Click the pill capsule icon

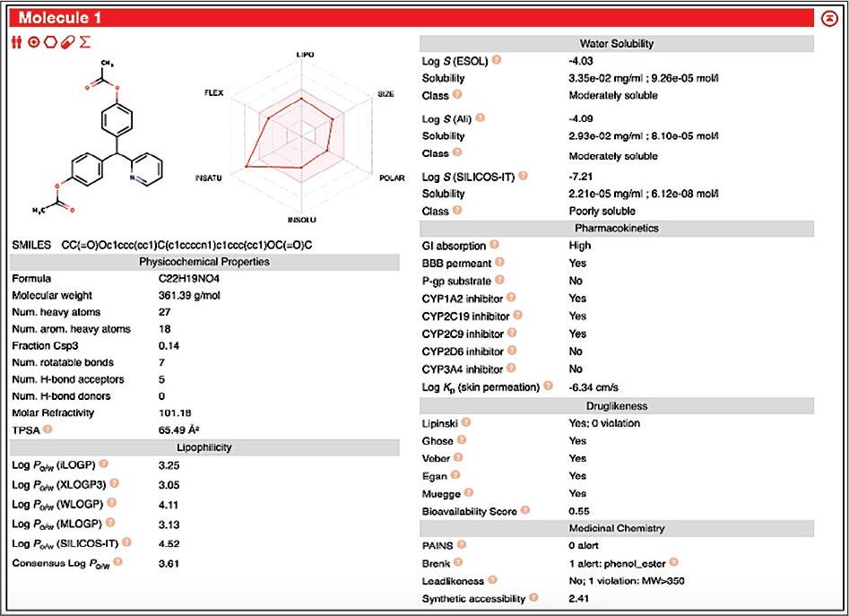coord(67,42)
